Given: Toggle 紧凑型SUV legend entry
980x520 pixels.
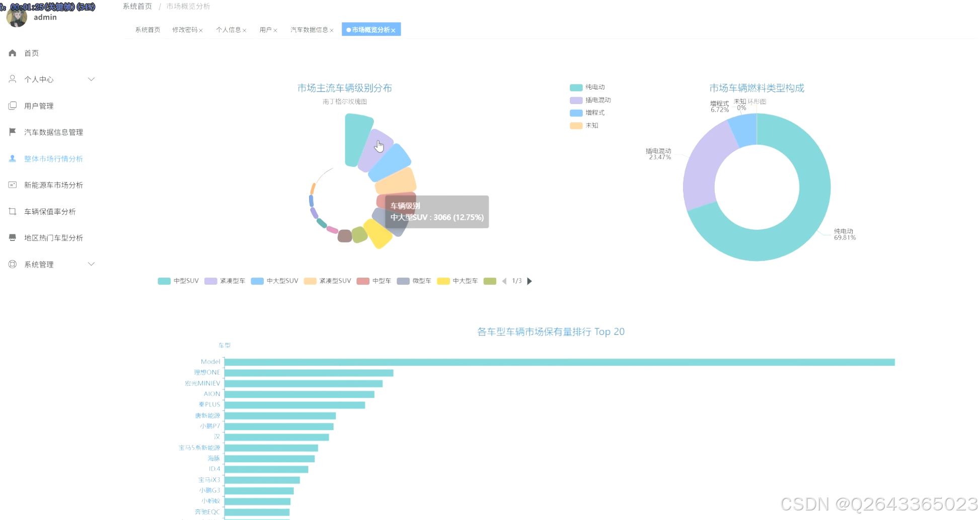Looking at the screenshot, I should 328,281.
